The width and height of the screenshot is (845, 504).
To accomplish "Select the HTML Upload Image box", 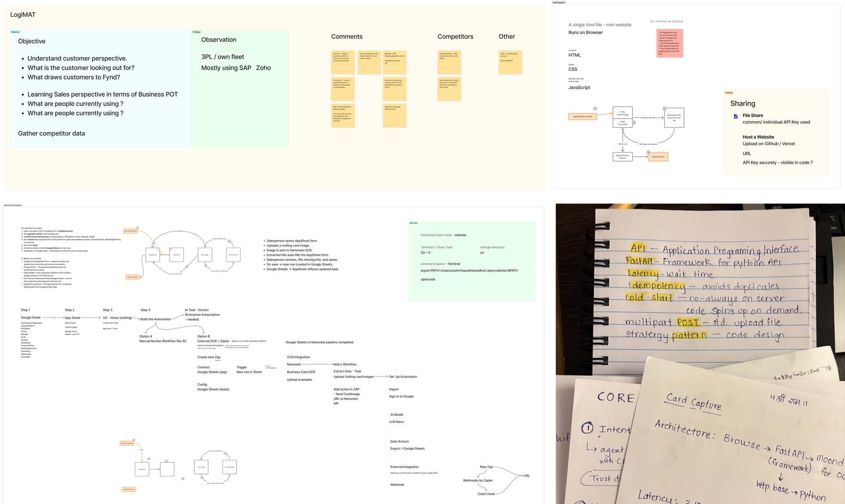I will (622, 112).
